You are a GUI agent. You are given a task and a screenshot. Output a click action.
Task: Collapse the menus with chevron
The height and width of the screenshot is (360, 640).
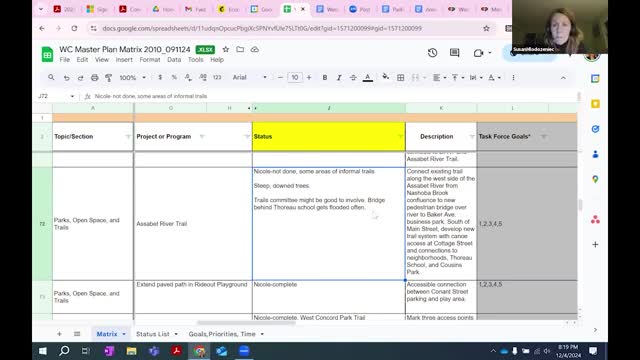coord(563,78)
